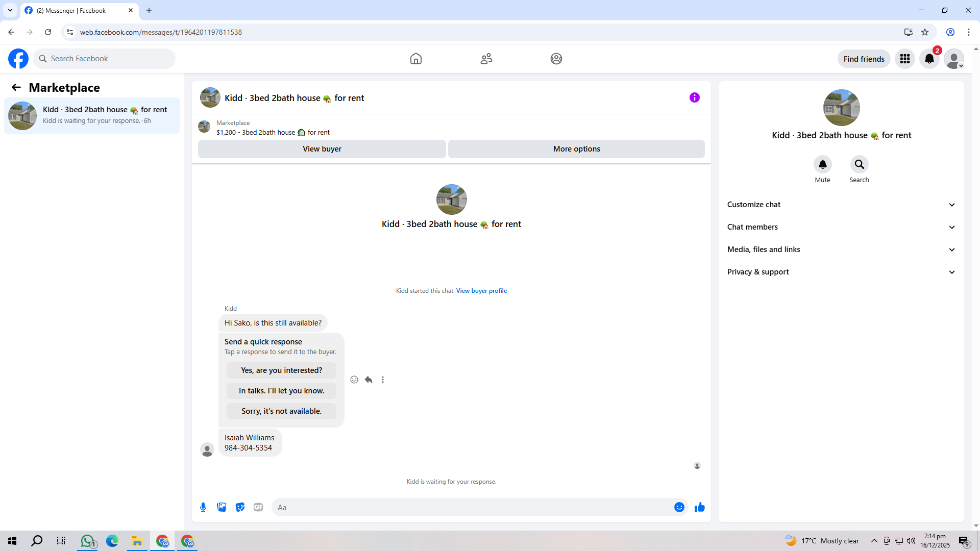
Task: Select the Kidd 3bed 2bath house conversation
Action: click(x=92, y=116)
